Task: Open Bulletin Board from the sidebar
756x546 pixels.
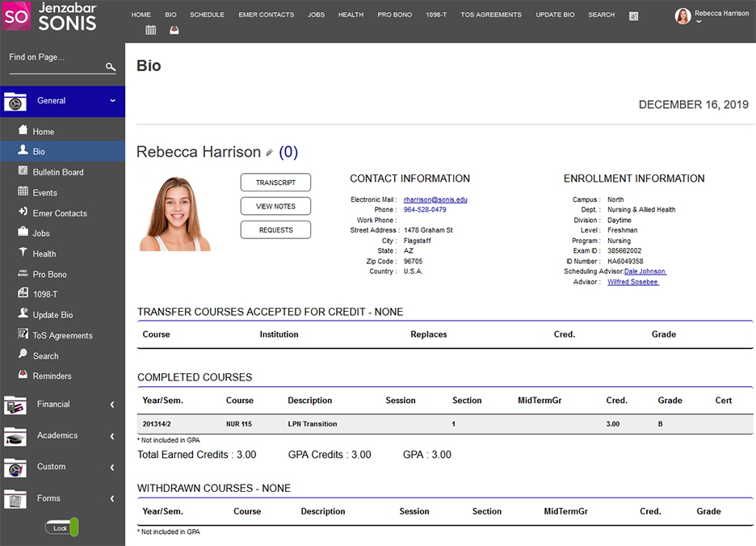Action: point(57,172)
